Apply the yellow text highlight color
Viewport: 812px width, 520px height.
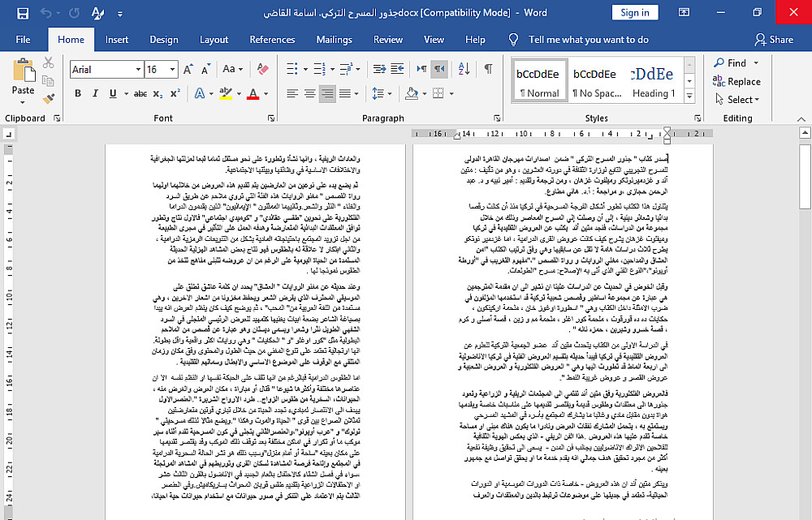(x=225, y=93)
